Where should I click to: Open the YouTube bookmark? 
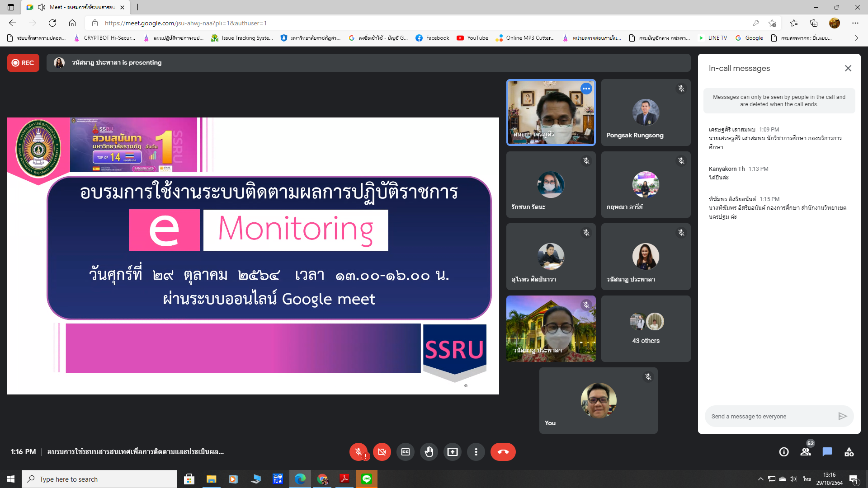(x=472, y=38)
